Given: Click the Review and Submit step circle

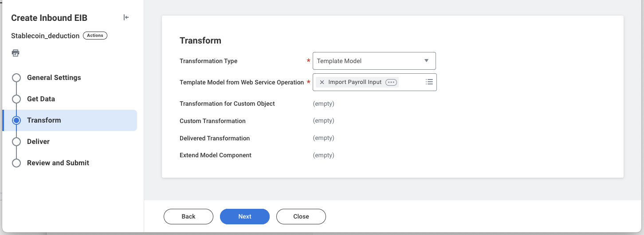Looking at the screenshot, I should point(16,163).
